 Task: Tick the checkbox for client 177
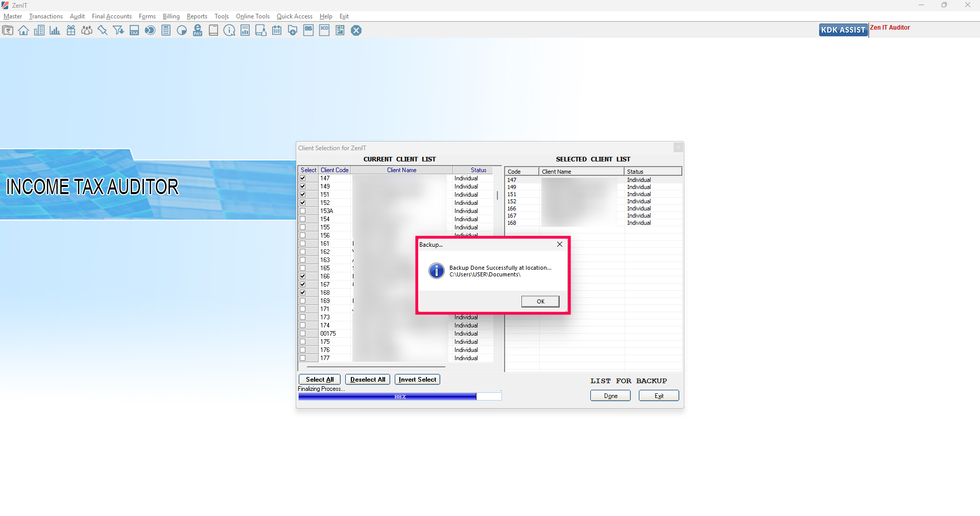pos(303,358)
